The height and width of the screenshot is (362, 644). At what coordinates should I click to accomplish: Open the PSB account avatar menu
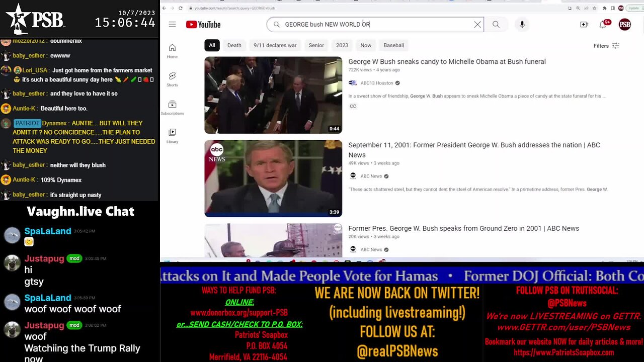coord(624,25)
